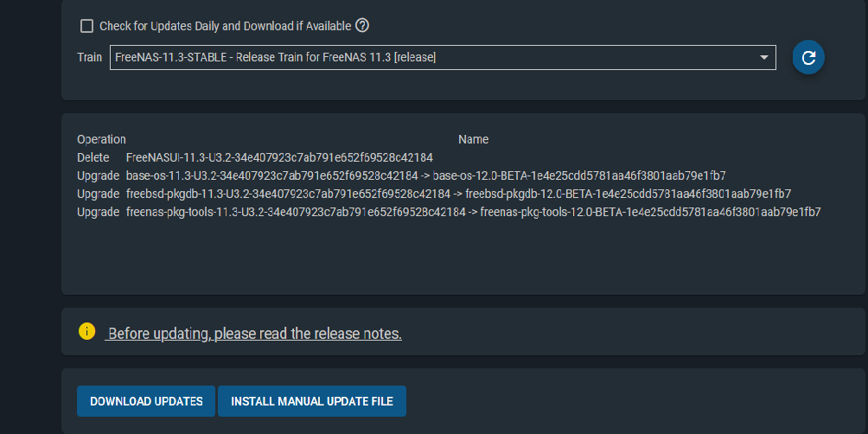Click the 'Delete' operation cell
Image resolution: width=868 pixels, height=434 pixels.
pyautogui.click(x=93, y=157)
